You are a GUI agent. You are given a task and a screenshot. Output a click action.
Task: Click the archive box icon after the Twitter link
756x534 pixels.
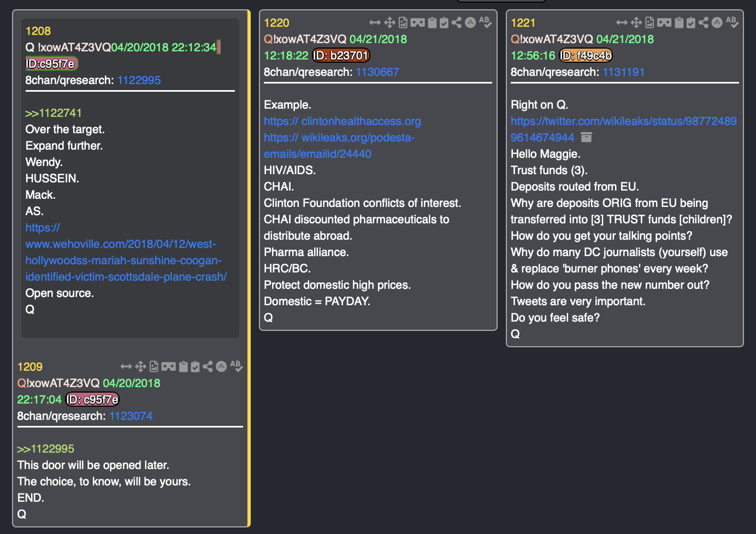tap(586, 137)
